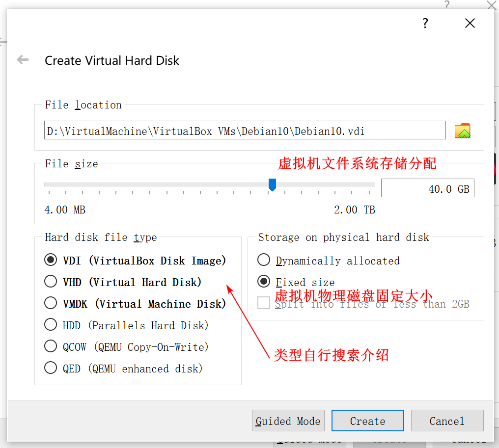Image resolution: width=499 pixels, height=448 pixels.
Task: Close the Create Virtual Hard Disk dialog
Action: click(x=470, y=23)
